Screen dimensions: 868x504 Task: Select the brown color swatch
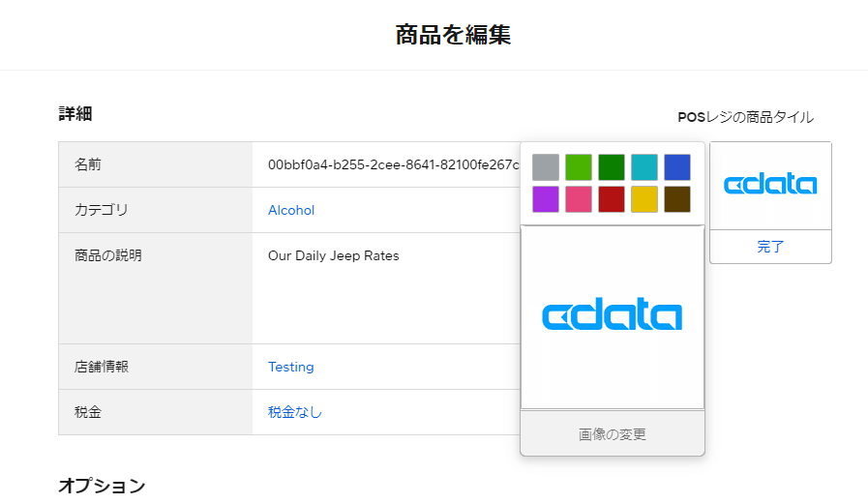[x=677, y=199]
